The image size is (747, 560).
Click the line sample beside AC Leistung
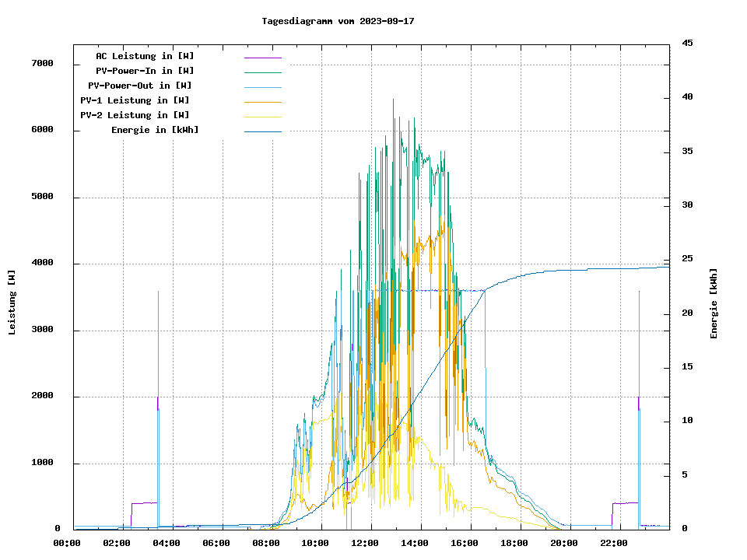[x=262, y=58]
